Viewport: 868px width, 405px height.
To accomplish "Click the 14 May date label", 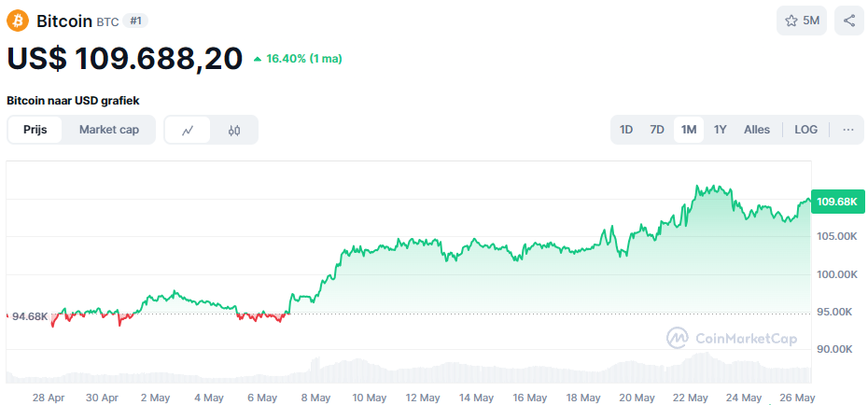I will [x=477, y=398].
